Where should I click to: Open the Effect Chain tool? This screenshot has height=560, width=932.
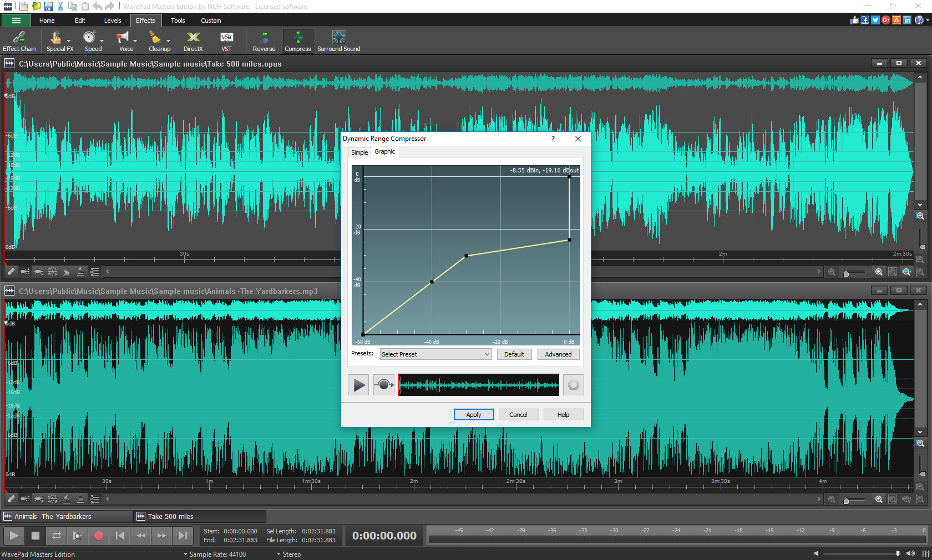click(19, 41)
